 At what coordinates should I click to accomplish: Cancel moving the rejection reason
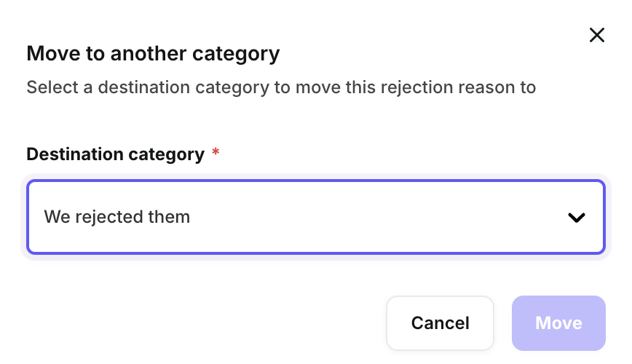[x=440, y=323]
